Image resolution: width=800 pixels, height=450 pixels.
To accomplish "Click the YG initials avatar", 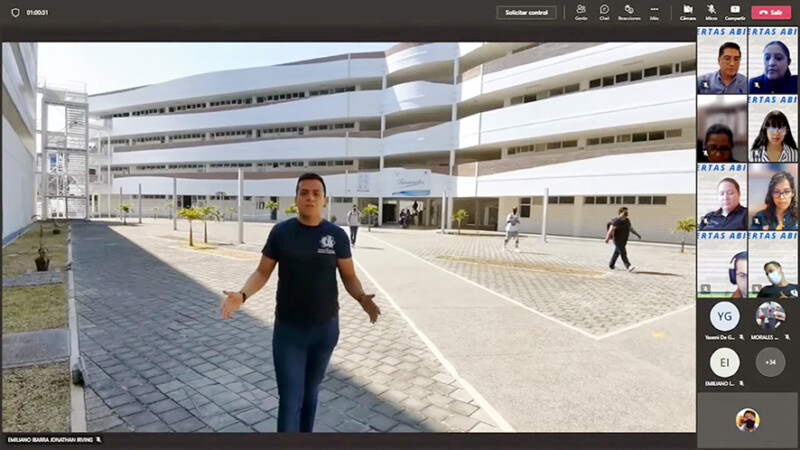I will click(x=724, y=317).
